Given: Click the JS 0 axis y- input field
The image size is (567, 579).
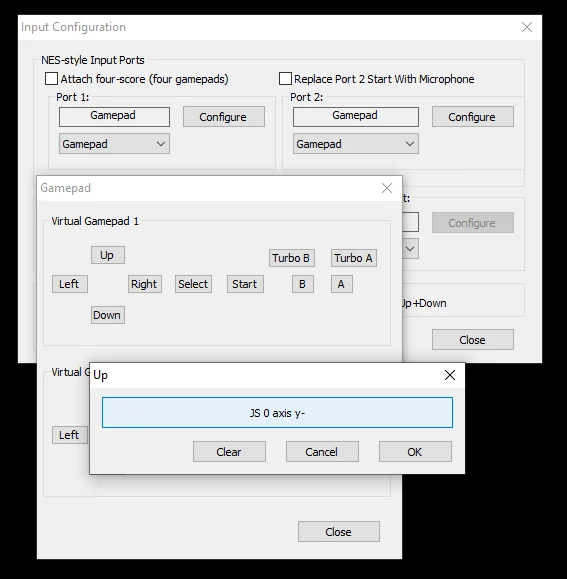Looking at the screenshot, I should (277, 412).
